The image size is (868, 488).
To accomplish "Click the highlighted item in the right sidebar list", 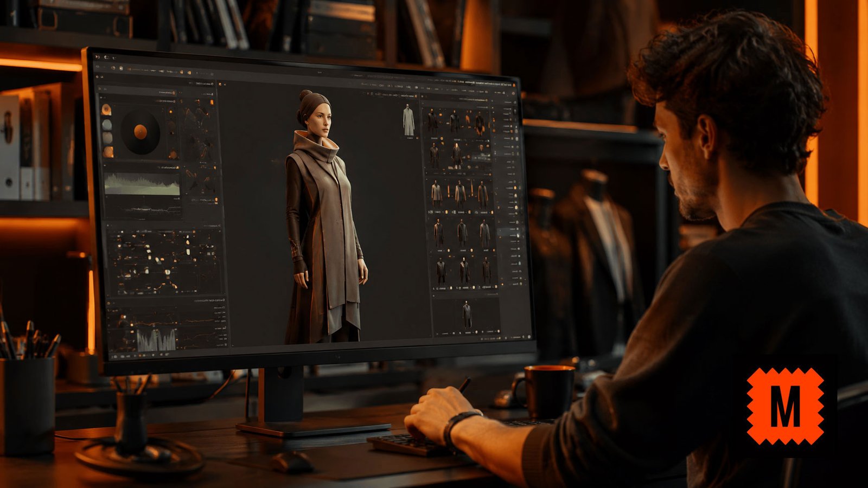I will 510,232.
